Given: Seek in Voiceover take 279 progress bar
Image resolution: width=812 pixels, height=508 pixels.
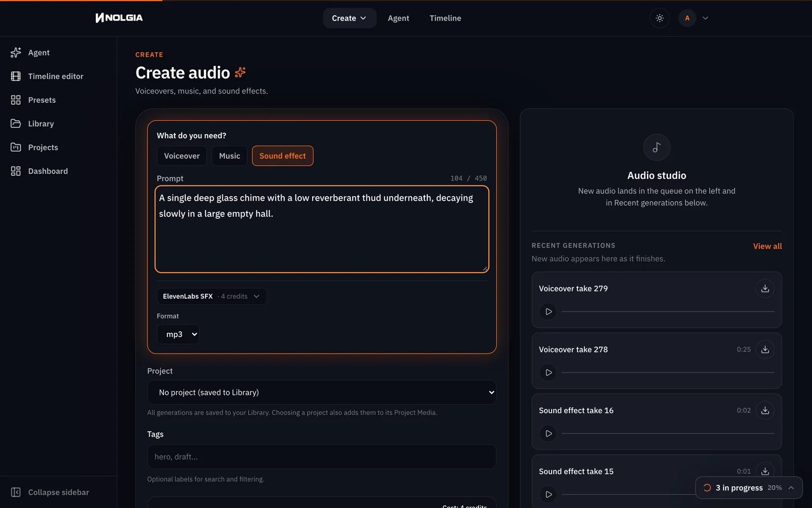Looking at the screenshot, I should coord(668,311).
